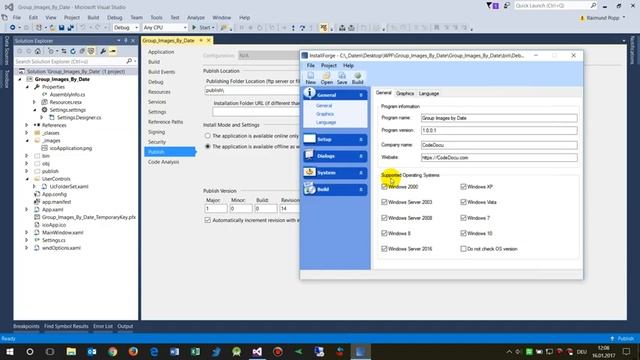Click the Program name input field
Viewport: 640px width, 360px height.
[x=499, y=118]
